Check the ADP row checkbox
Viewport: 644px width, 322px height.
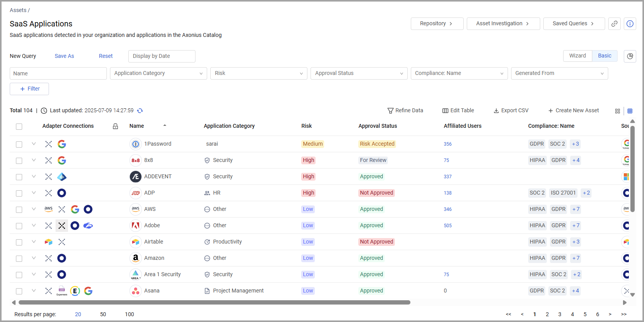click(19, 193)
